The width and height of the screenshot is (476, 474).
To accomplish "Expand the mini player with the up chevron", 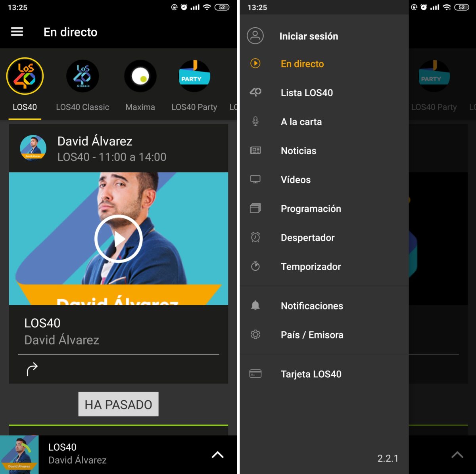I will point(217,455).
